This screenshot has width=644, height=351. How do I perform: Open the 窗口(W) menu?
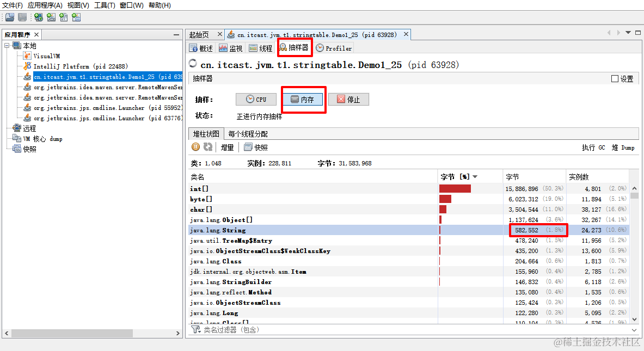coord(131,5)
